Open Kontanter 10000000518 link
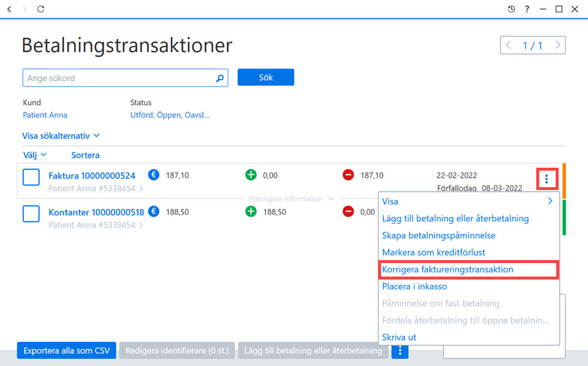 pyautogui.click(x=96, y=212)
